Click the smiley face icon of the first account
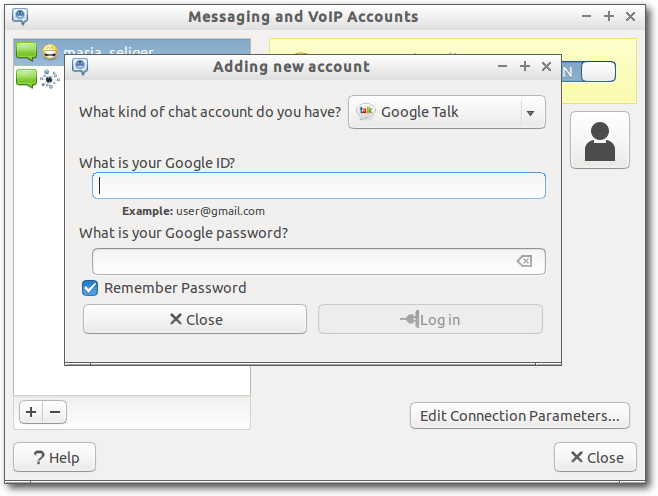The width and height of the screenshot is (658, 496). [x=50, y=52]
